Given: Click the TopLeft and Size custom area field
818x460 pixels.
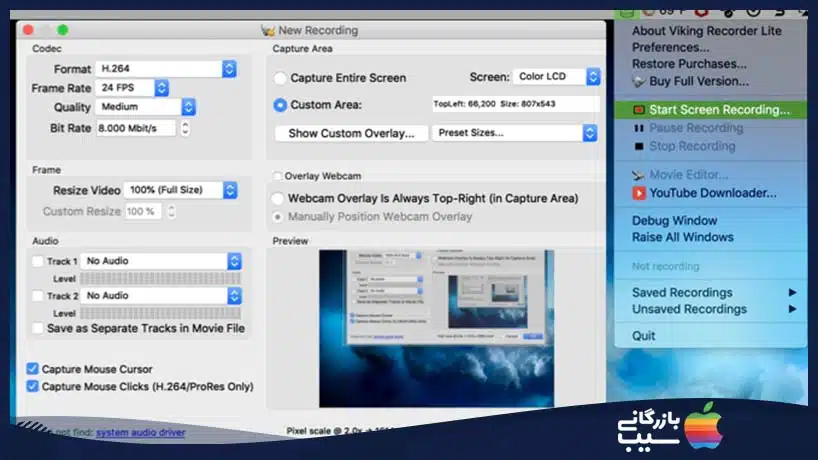Looking at the screenshot, I should (x=515, y=104).
